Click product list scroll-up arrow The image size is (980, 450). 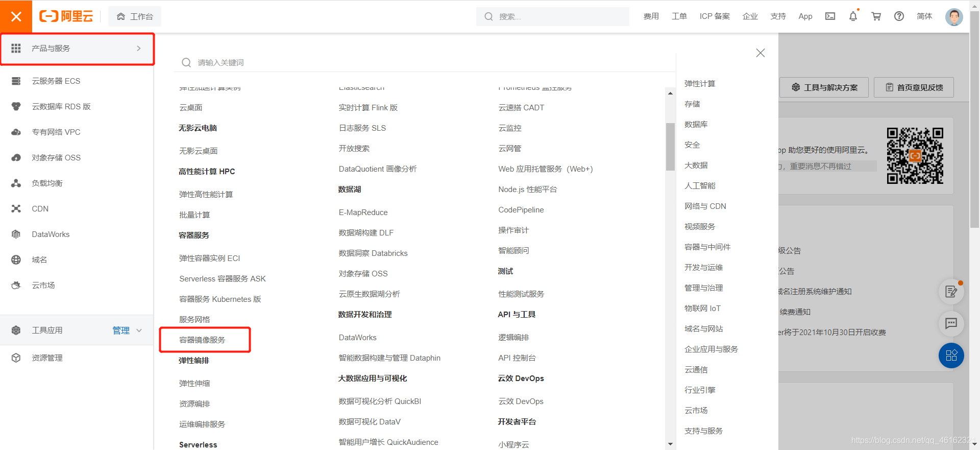[670, 93]
